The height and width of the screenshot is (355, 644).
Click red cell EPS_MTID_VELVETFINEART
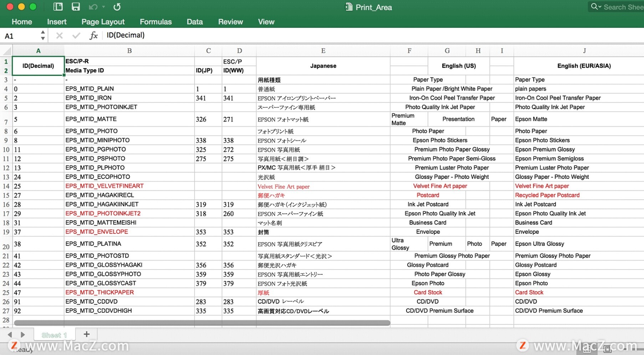[129, 186]
